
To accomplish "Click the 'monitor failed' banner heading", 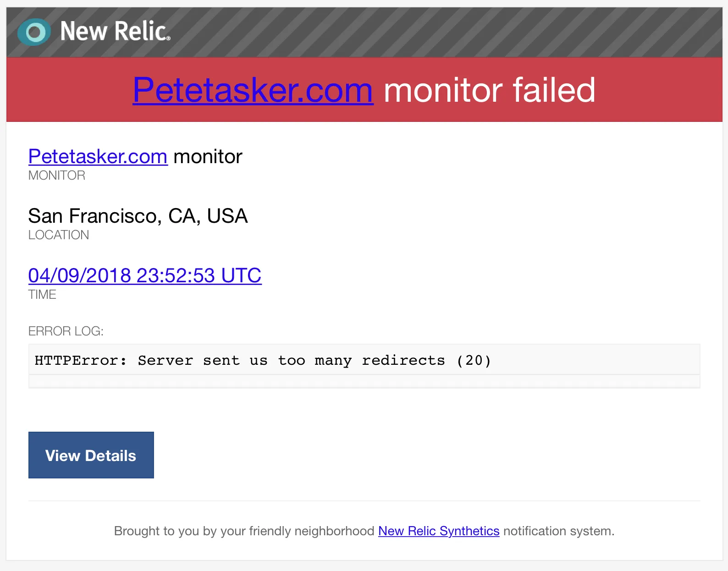I will [x=489, y=90].
